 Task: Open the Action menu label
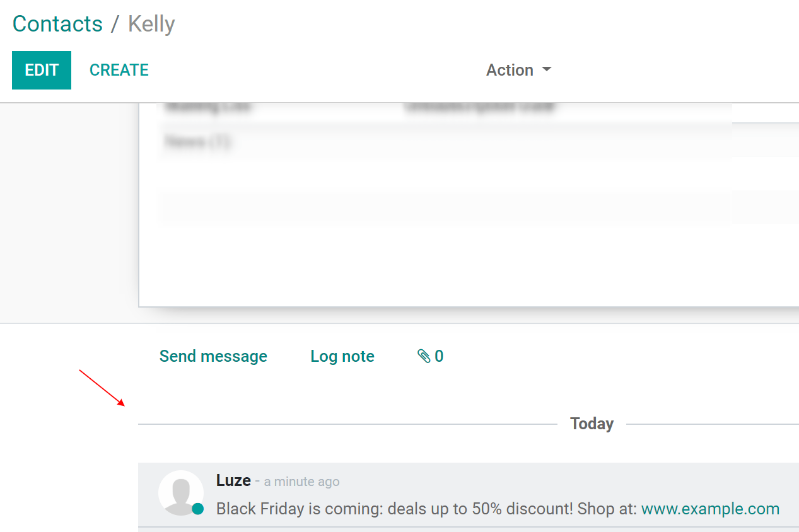510,70
